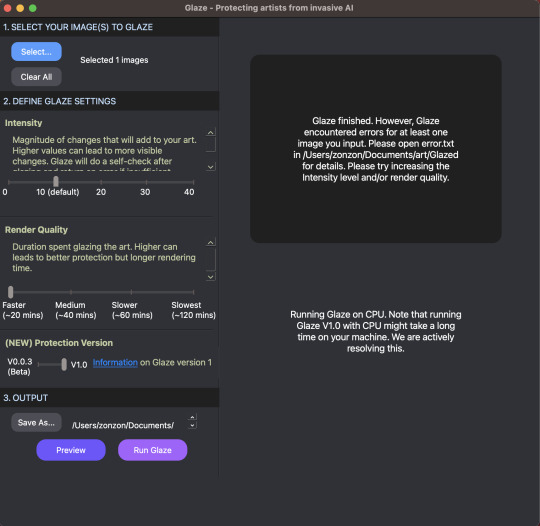Click the 'V1.0' version label
The height and width of the screenshot is (526, 540).
point(79,365)
